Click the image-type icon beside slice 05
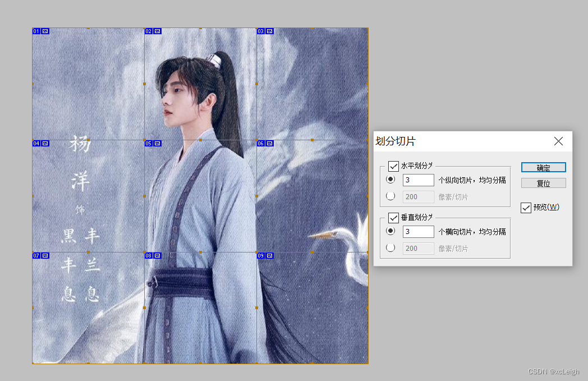Viewport: 588px width, 381px height. [158, 143]
